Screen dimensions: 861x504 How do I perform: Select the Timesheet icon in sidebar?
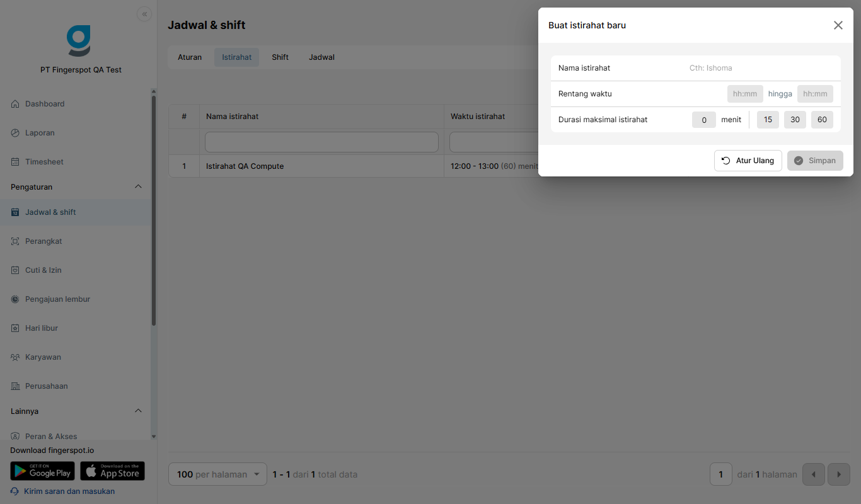(x=15, y=162)
